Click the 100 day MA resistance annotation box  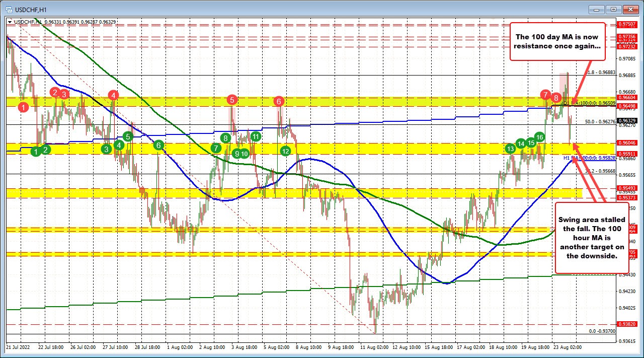tap(557, 41)
